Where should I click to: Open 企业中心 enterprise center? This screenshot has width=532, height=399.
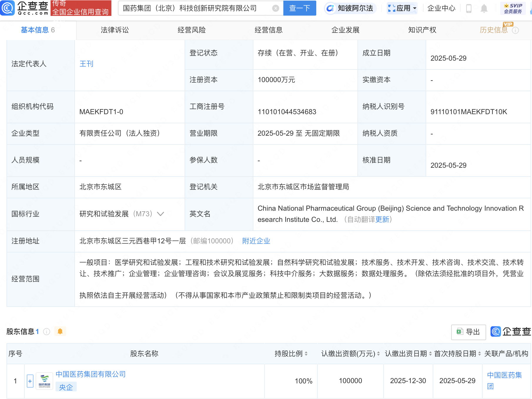[441, 8]
